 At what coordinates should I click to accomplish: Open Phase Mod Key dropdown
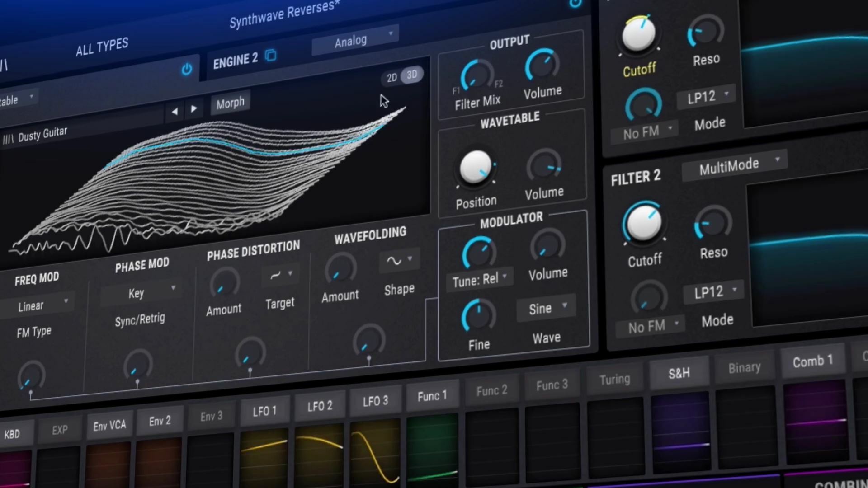[141, 292]
